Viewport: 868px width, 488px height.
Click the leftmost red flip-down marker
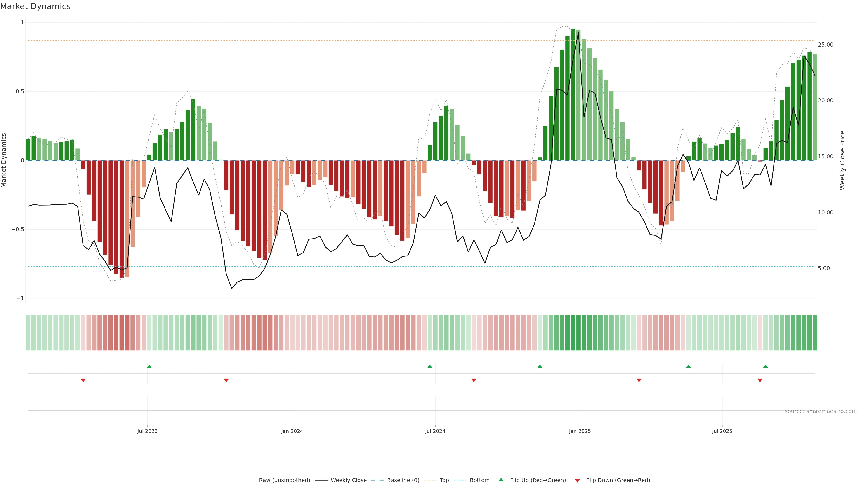click(83, 380)
